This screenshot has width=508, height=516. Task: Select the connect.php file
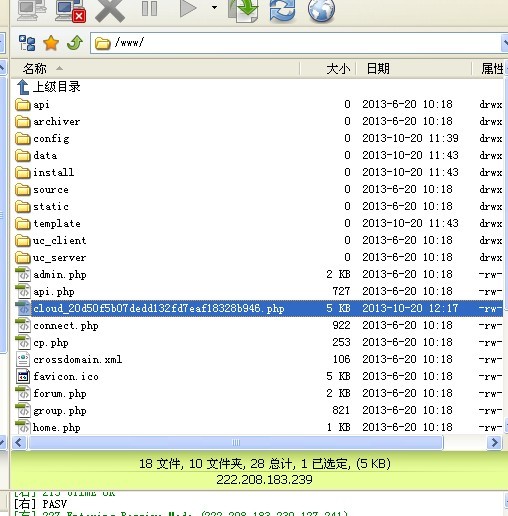[x=257, y=325]
